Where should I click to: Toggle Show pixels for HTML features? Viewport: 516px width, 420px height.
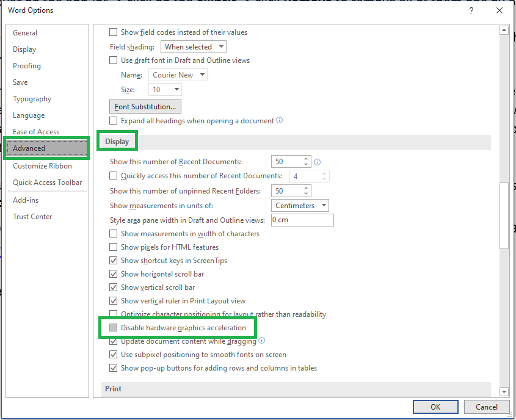click(x=113, y=247)
